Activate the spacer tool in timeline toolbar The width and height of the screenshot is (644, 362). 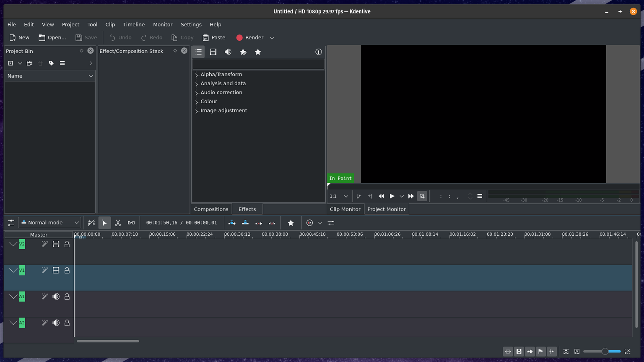[x=131, y=223]
